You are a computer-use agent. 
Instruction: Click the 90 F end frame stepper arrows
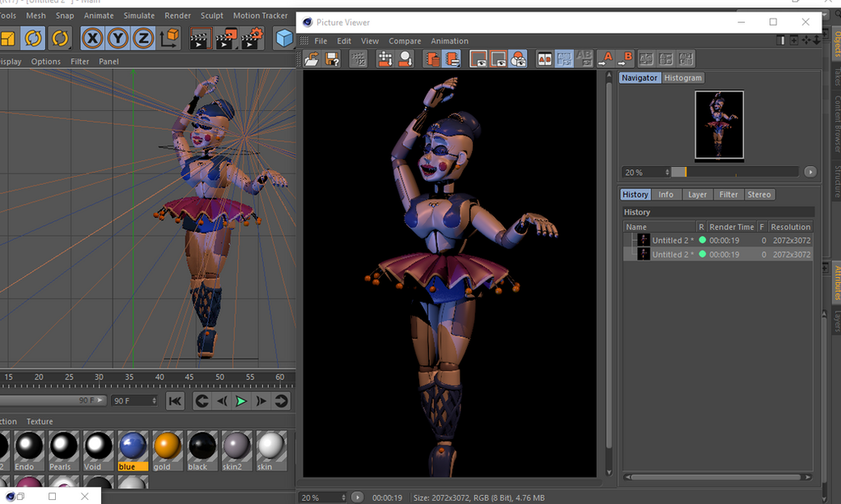(155, 401)
